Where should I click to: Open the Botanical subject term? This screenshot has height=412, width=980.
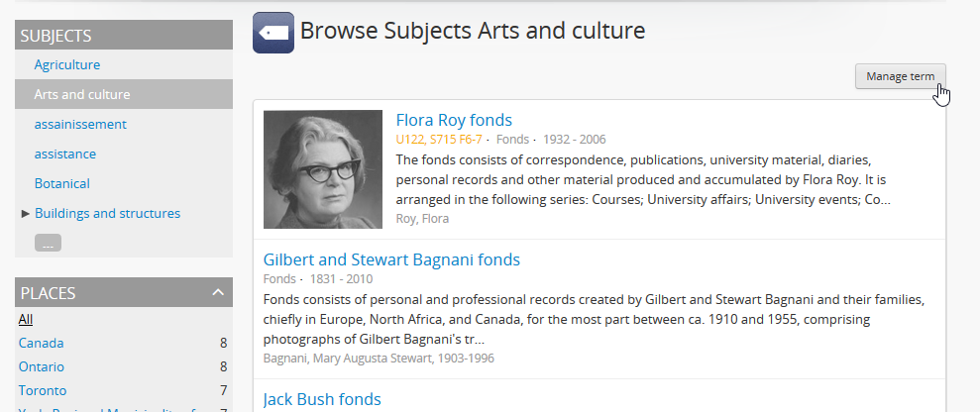62,183
